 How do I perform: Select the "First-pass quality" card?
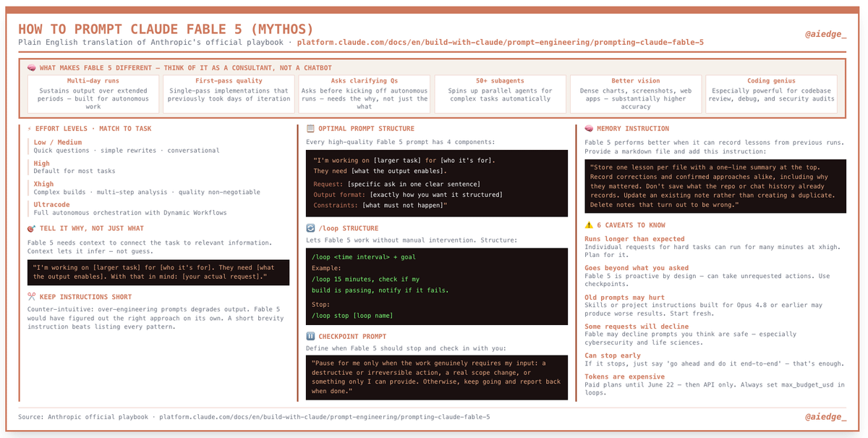click(x=229, y=93)
